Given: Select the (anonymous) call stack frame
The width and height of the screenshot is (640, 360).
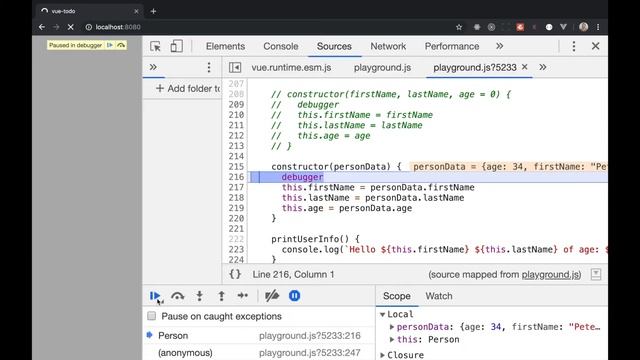Looking at the screenshot, I should [x=258, y=353].
